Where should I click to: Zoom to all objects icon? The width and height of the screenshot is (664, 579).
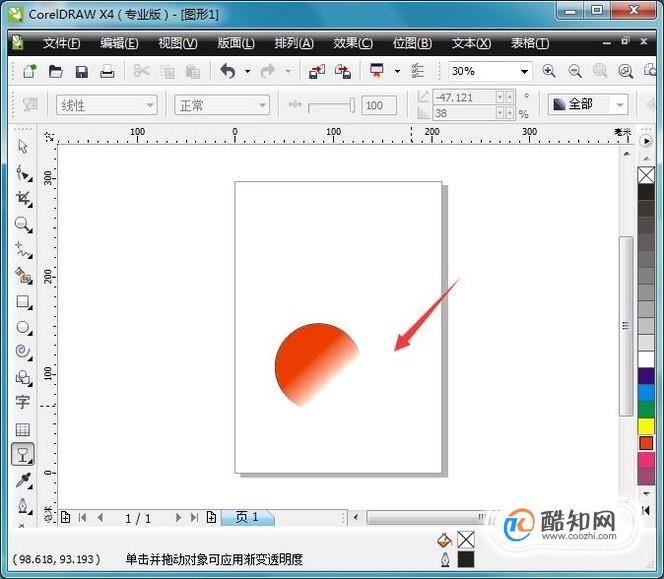(625, 71)
